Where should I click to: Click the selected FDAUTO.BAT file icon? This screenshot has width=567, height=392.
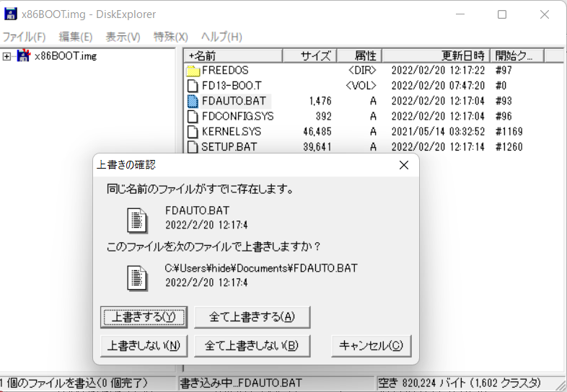[x=193, y=101]
